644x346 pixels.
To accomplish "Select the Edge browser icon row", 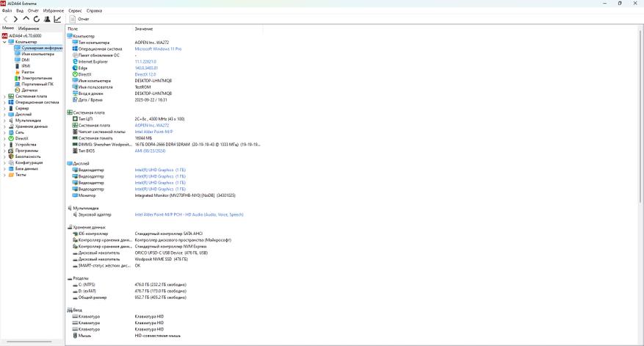I will click(75, 68).
